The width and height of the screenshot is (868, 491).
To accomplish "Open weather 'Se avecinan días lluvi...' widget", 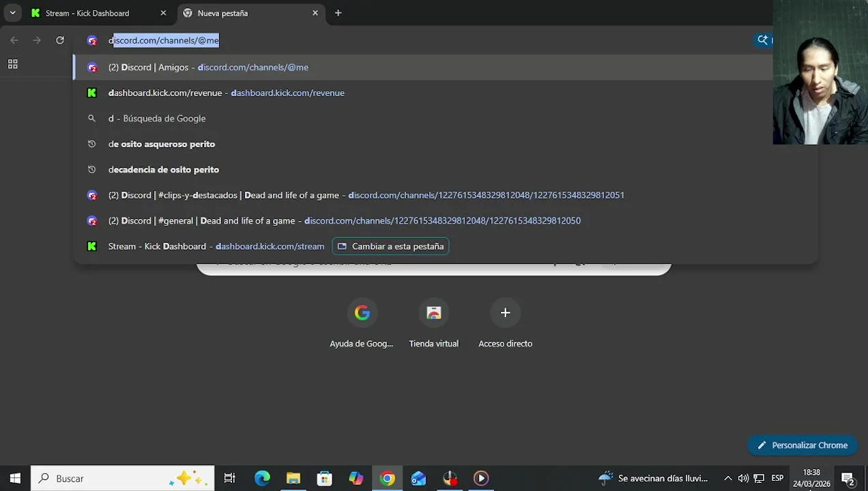I will pos(653,478).
